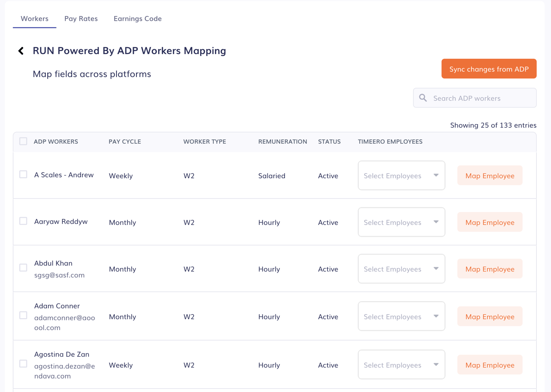
Task: Toggle the select-all checkbox in the table header
Action: (x=23, y=141)
